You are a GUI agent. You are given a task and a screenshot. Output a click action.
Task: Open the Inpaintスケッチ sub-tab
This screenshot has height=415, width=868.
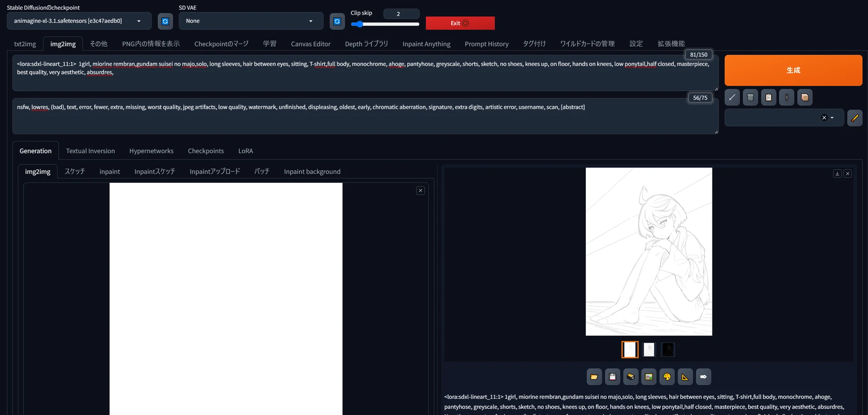(155, 172)
